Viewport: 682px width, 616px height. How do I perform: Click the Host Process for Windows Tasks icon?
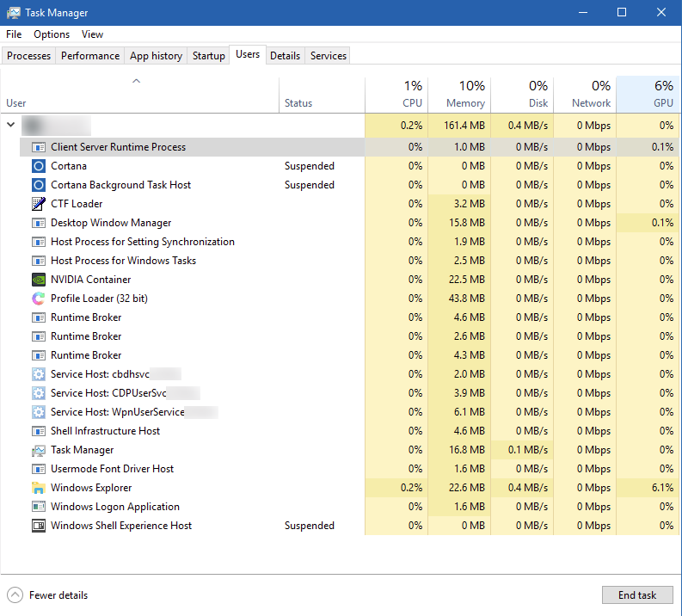coord(39,261)
